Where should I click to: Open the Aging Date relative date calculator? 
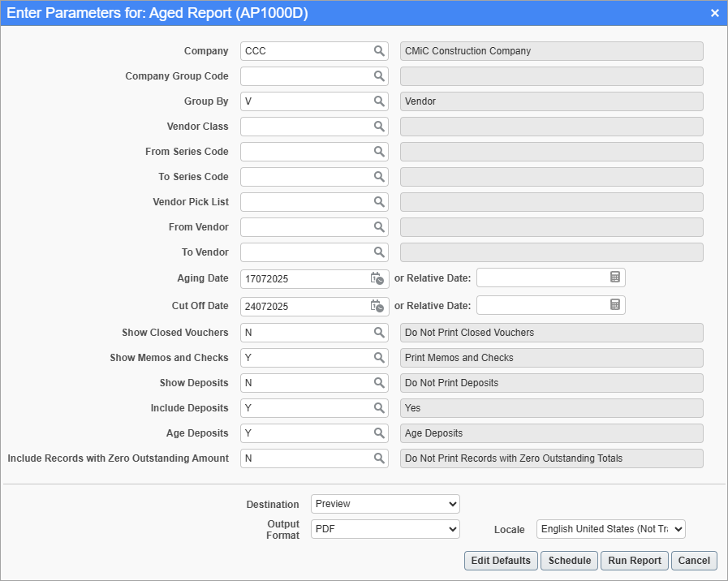pyautogui.click(x=614, y=278)
